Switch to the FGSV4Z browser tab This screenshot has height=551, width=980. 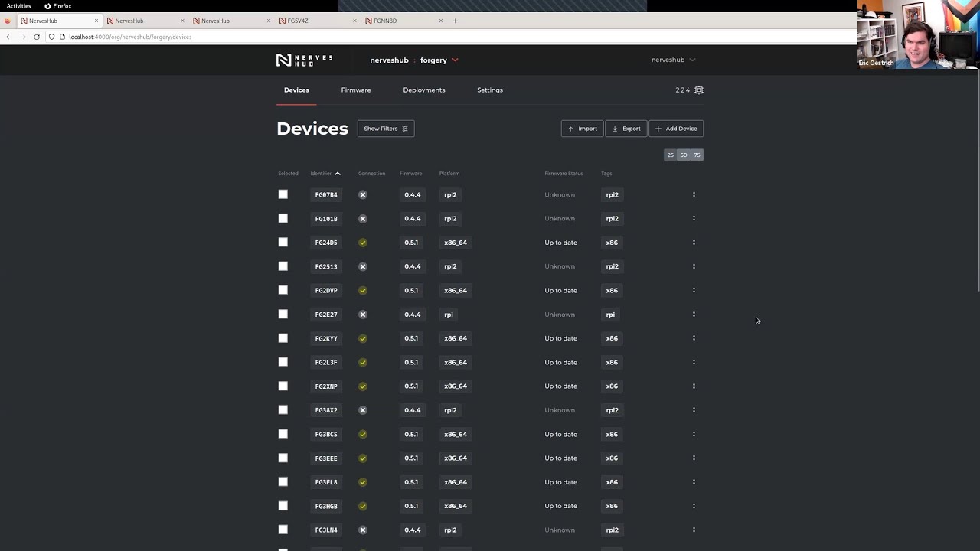click(x=315, y=21)
